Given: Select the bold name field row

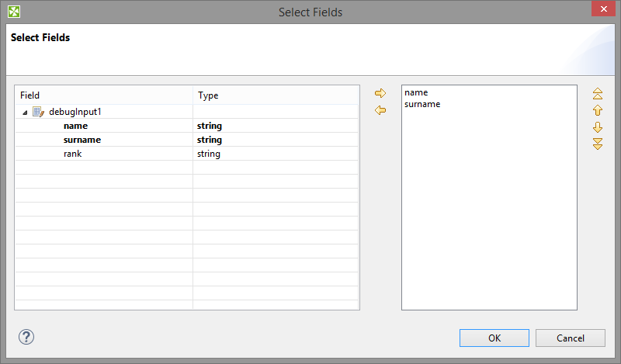Looking at the screenshot, I should (x=75, y=126).
